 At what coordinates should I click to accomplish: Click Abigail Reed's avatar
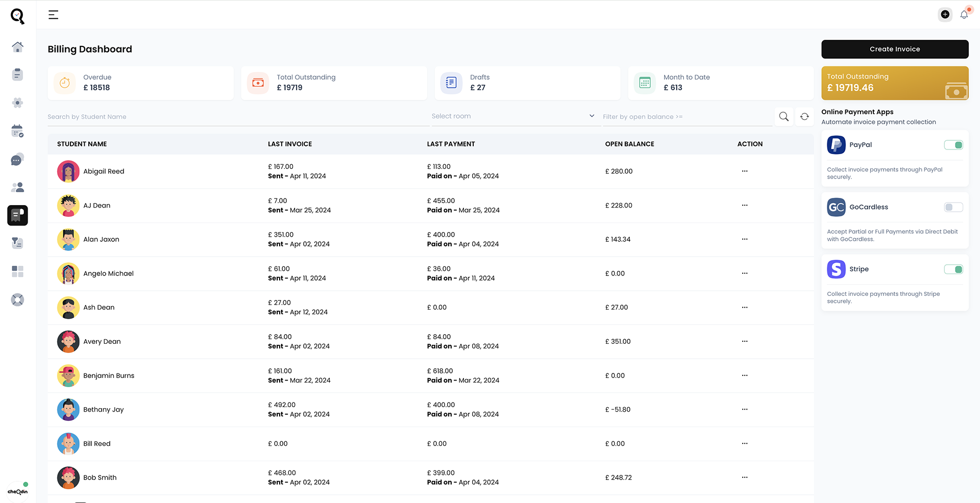[x=68, y=171]
